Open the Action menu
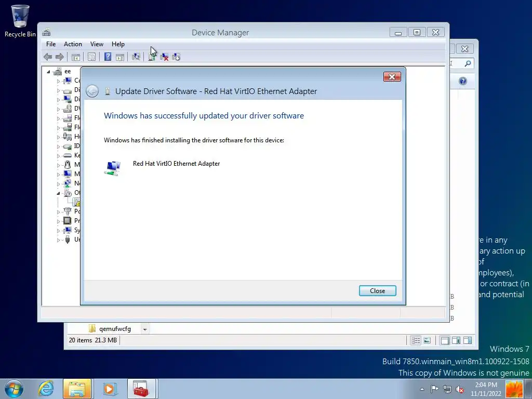Image resolution: width=532 pixels, height=399 pixels. (x=73, y=44)
